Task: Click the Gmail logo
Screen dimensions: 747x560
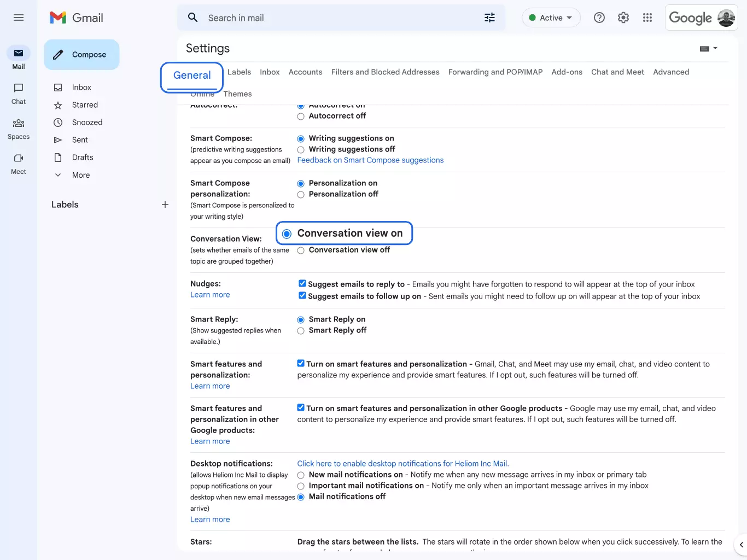Action: [x=76, y=17]
